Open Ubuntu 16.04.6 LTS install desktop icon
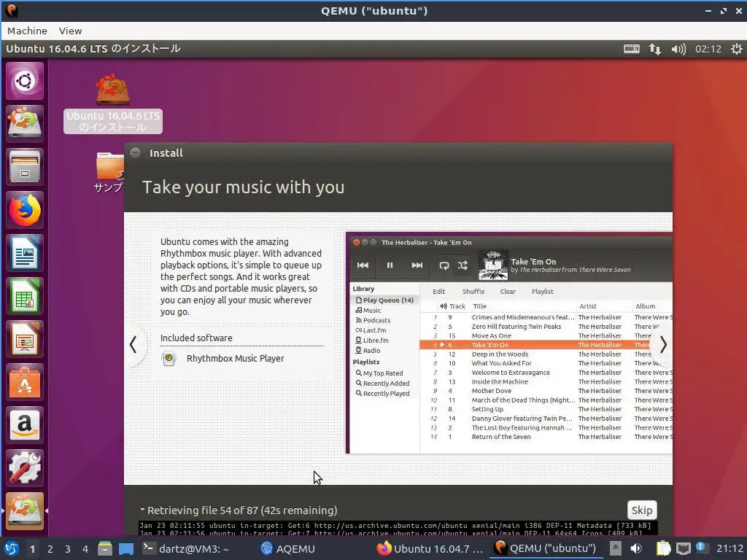Viewport: 747px width, 560px height. click(x=113, y=104)
